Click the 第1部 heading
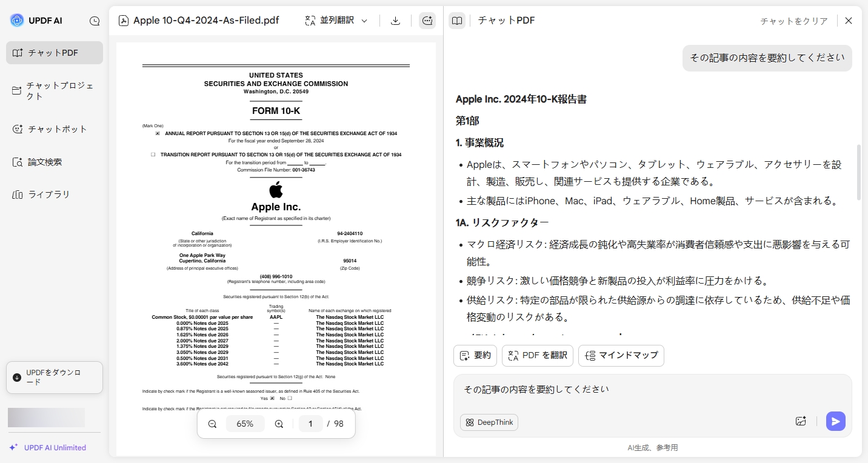868x463 pixels. 467,121
